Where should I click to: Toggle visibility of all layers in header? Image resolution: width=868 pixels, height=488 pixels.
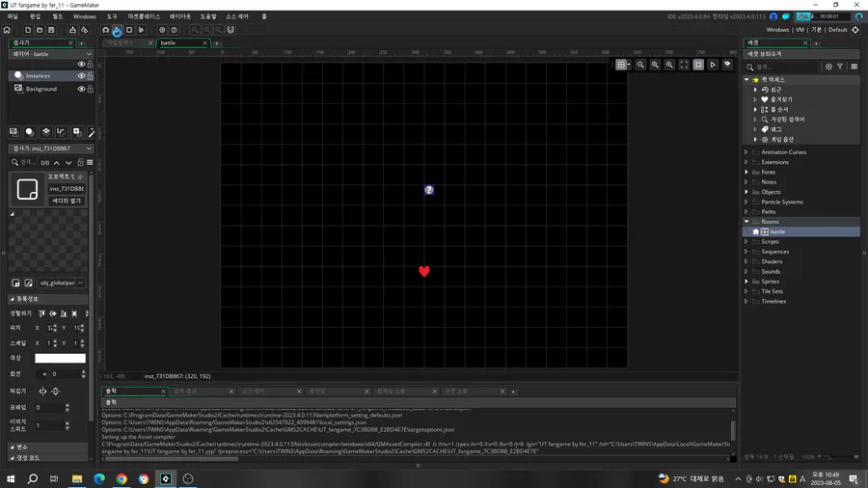pyautogui.click(x=81, y=65)
